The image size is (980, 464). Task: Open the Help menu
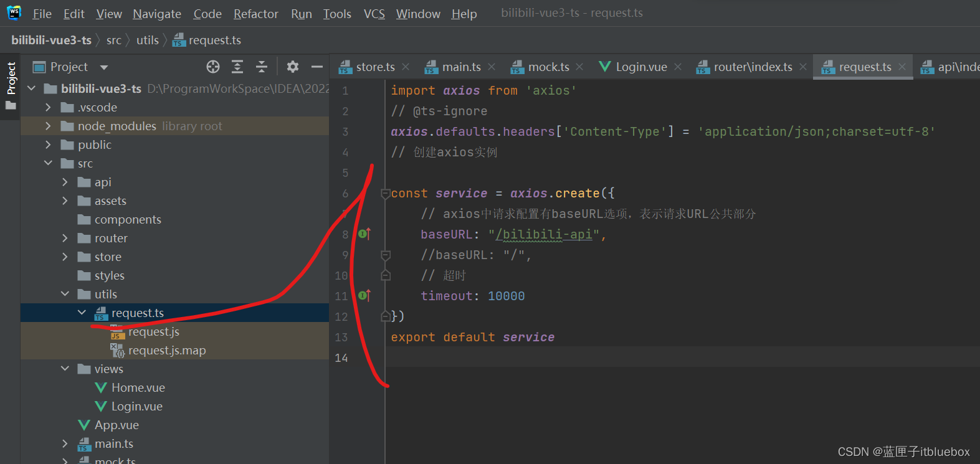tap(464, 14)
